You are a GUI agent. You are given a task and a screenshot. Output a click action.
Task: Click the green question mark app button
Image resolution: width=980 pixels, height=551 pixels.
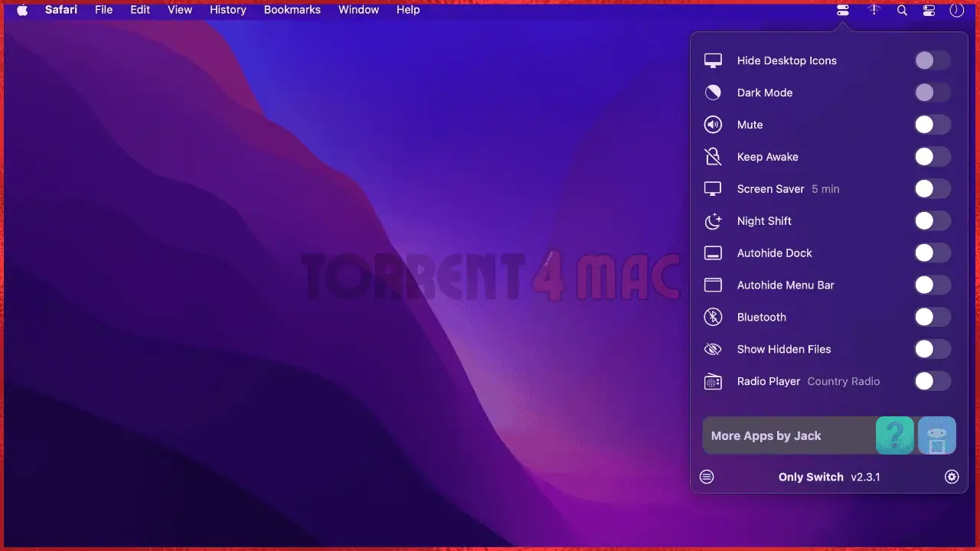pos(894,435)
